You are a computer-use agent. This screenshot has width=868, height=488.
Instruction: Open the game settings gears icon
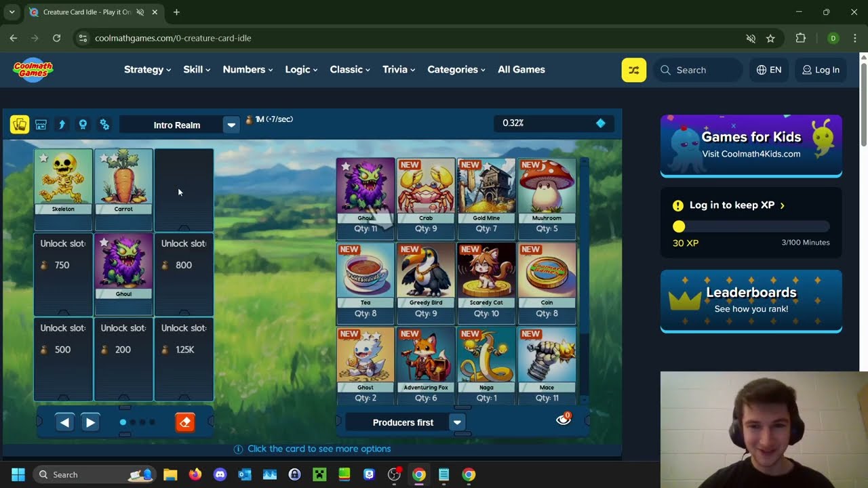click(104, 125)
